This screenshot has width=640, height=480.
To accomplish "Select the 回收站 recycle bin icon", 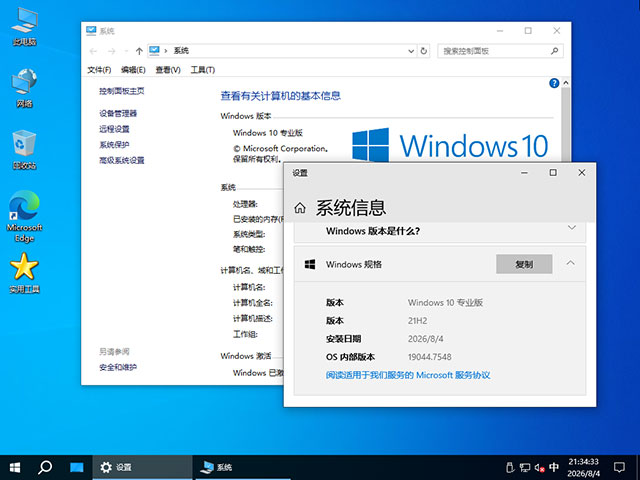I will (x=24, y=150).
